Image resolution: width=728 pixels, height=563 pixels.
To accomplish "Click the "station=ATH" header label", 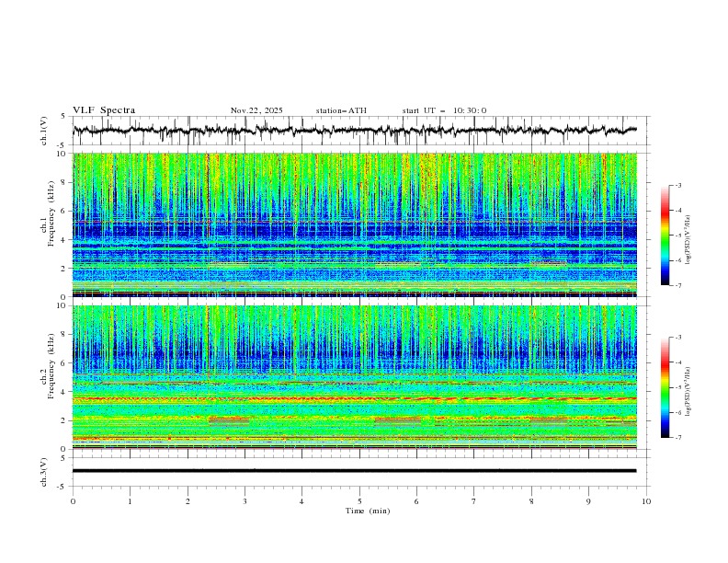I will (341, 110).
